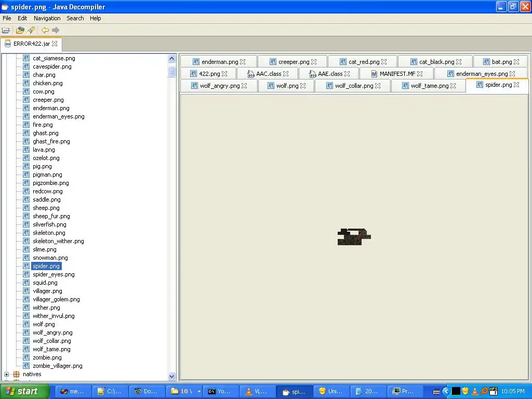Click the system tray clock
This screenshot has width=532, height=399.
point(513,392)
